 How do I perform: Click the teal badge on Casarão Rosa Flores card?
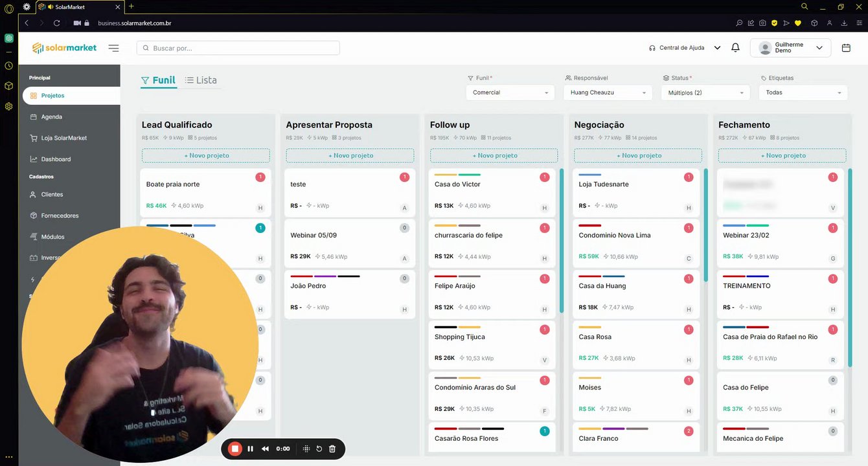(x=545, y=431)
